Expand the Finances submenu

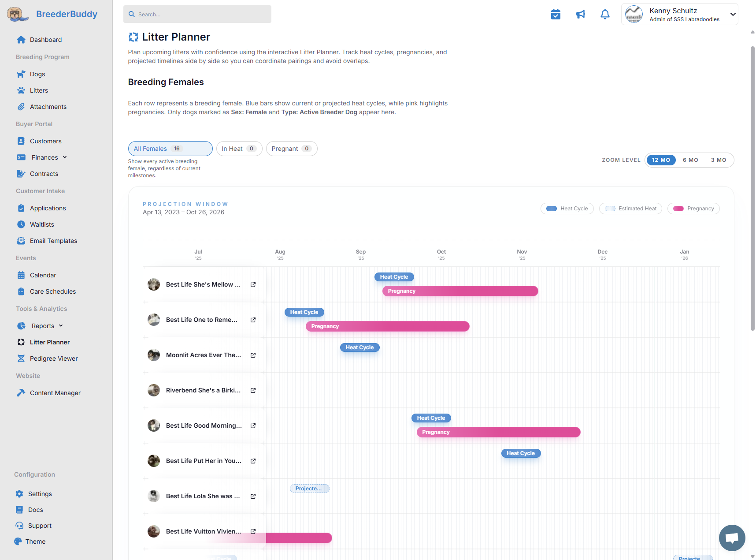[65, 157]
